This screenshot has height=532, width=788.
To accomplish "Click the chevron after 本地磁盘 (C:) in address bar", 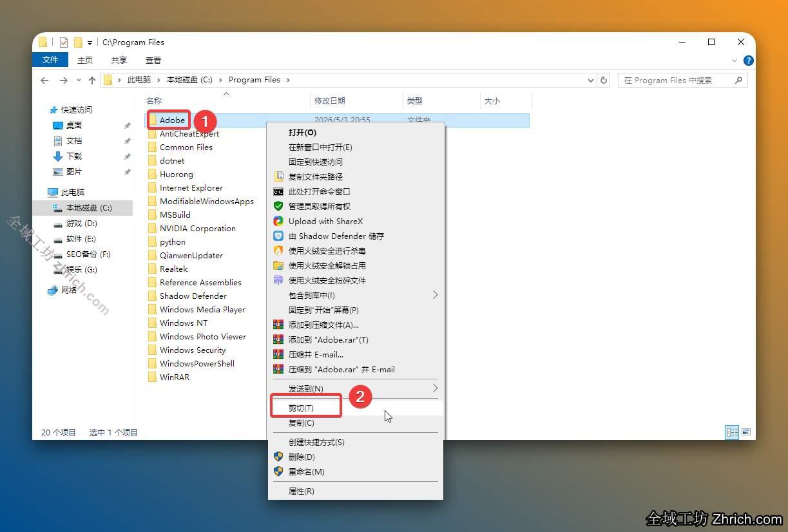I will coord(220,81).
